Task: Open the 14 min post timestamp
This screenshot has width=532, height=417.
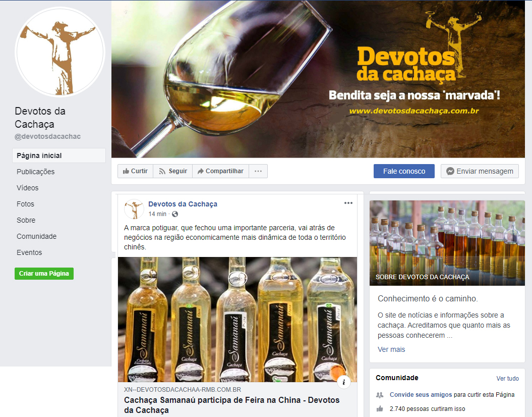Action: (x=157, y=214)
